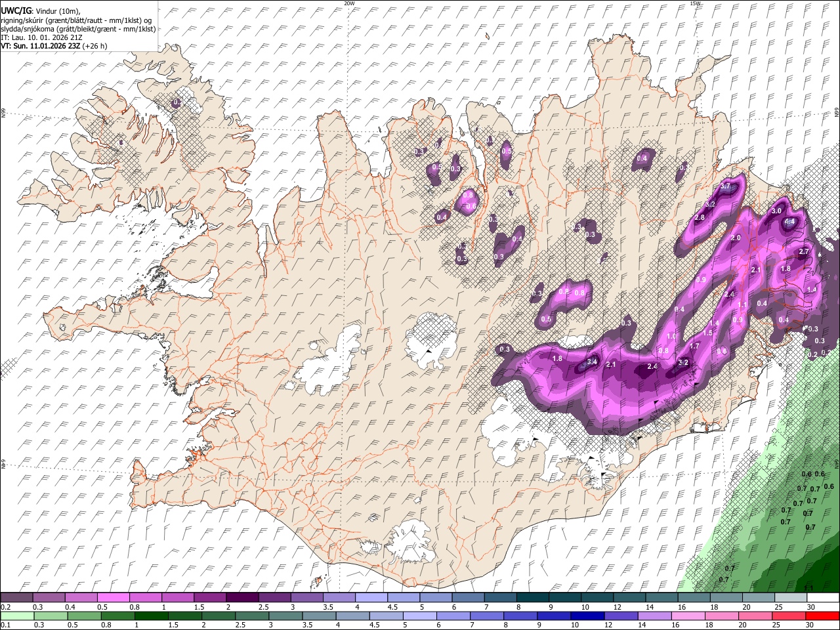This screenshot has width=840, height=630.
Task: Click the 'UWC/IG' title text
Action: point(16,11)
